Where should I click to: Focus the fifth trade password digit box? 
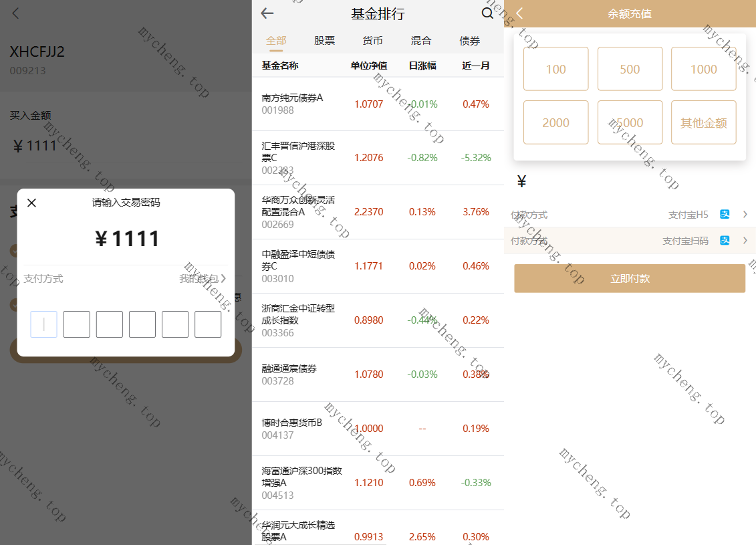point(175,324)
